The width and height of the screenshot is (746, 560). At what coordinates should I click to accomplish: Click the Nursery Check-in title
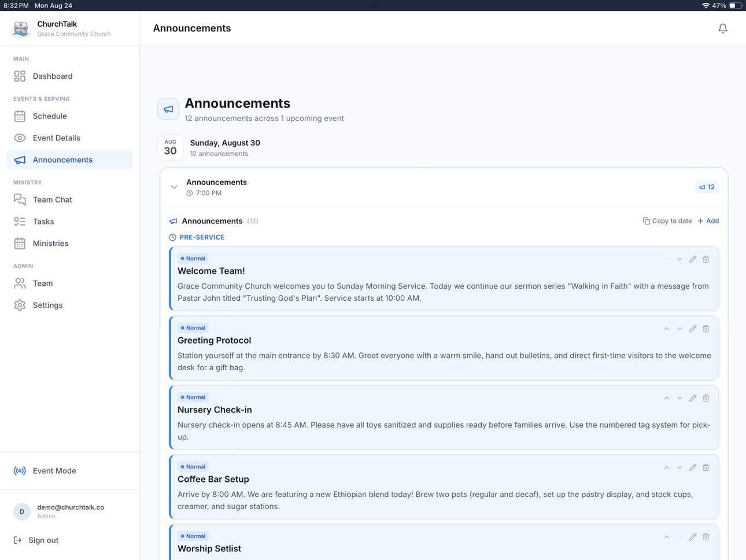point(215,410)
